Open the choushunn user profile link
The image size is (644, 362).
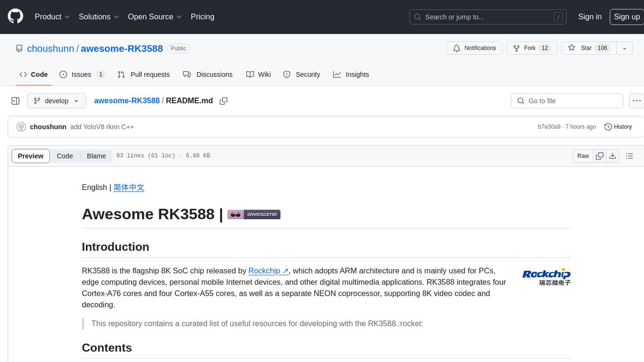coord(51,48)
